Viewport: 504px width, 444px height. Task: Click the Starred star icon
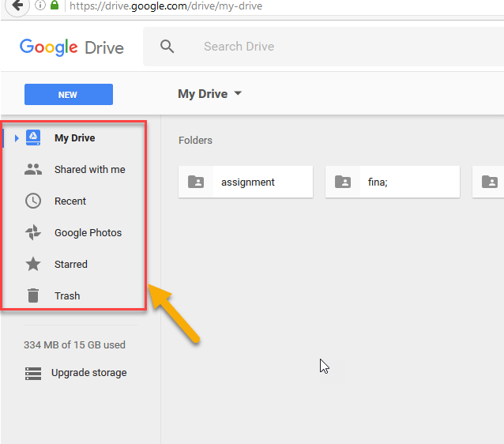(x=33, y=265)
